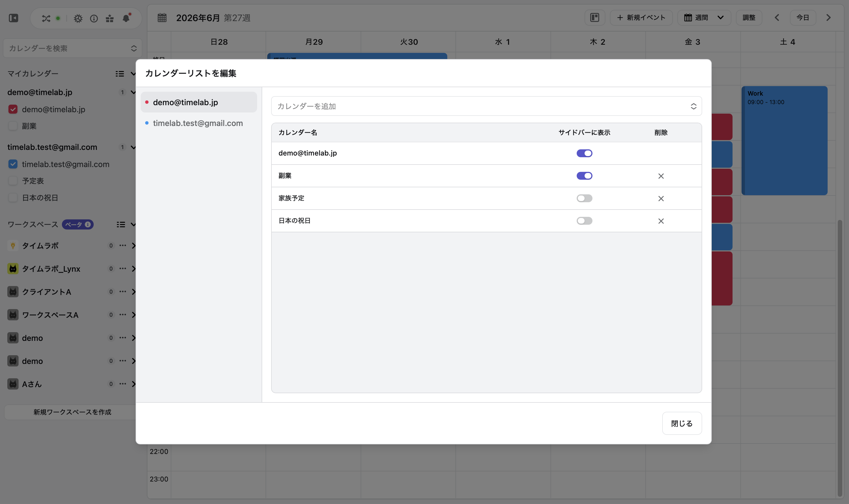Toggle sidebar display for 副業
Screen dimensions: 849x504
pos(584,175)
